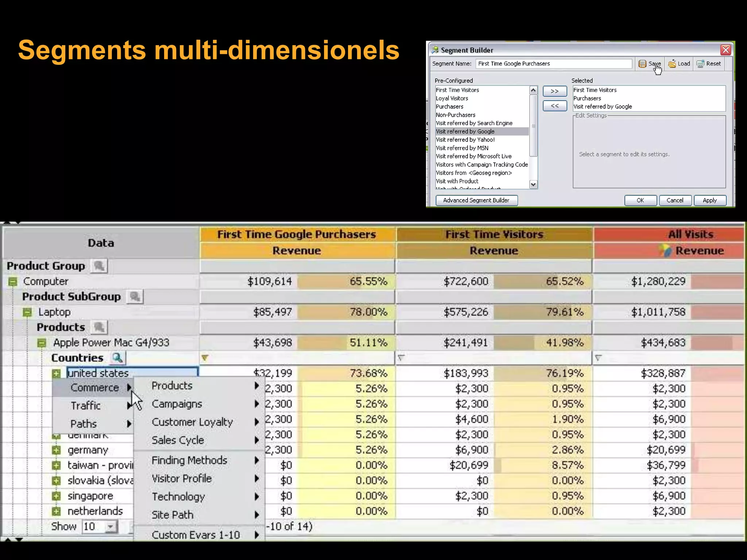Collapse the Computer product group
The width and height of the screenshot is (747, 560).
13,282
